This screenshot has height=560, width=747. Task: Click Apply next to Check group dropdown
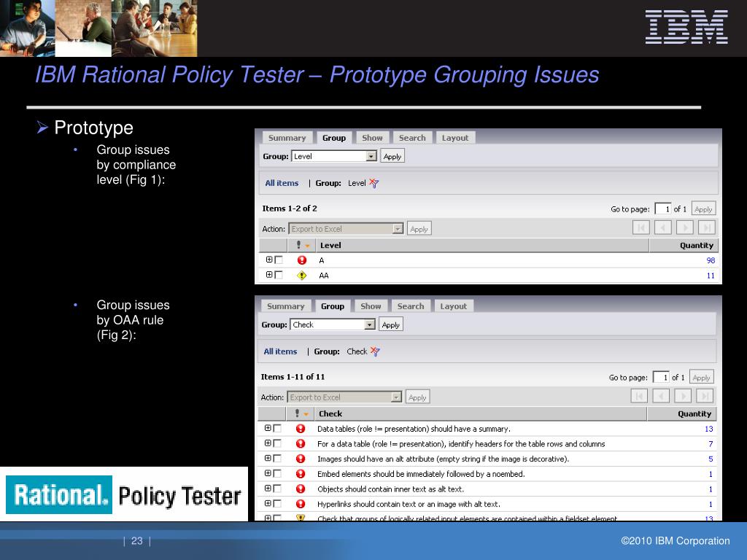pos(391,325)
